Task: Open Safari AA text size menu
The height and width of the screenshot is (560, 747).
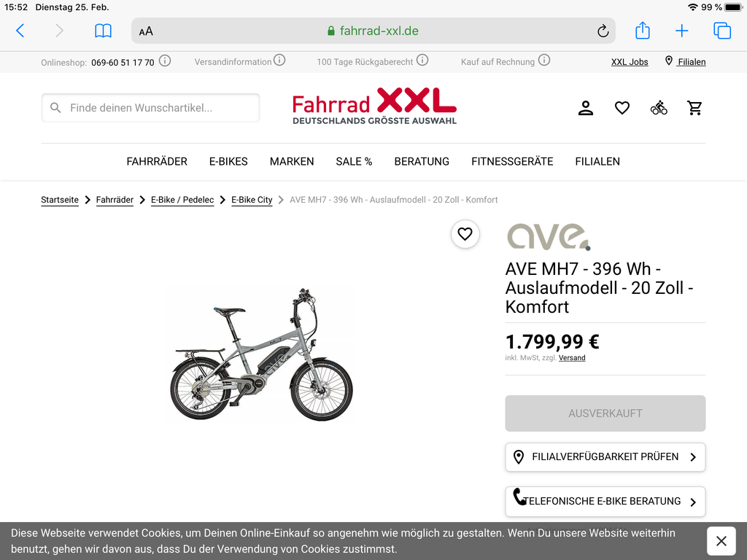Action: [x=146, y=31]
